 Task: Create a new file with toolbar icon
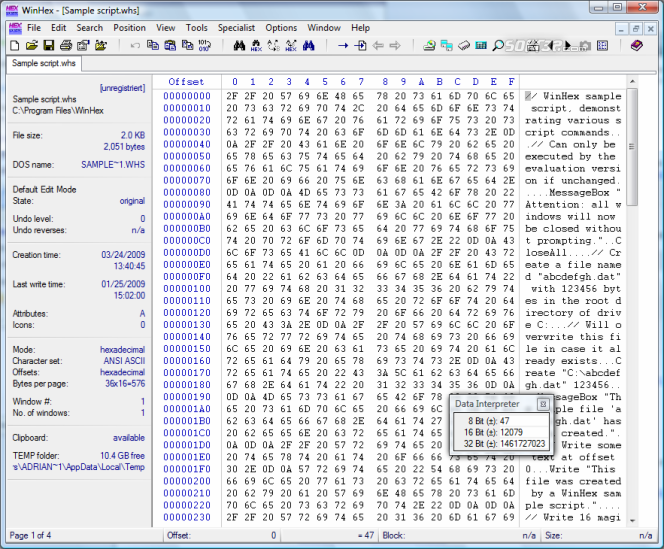pos(14,45)
